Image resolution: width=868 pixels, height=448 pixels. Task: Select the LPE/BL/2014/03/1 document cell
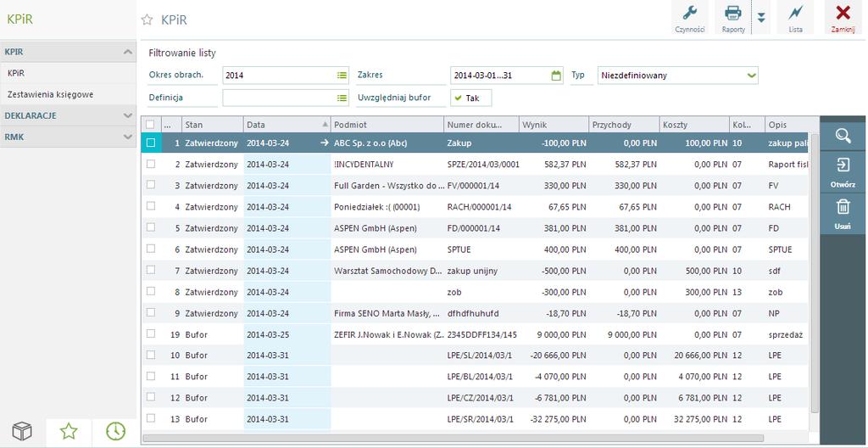(x=481, y=377)
